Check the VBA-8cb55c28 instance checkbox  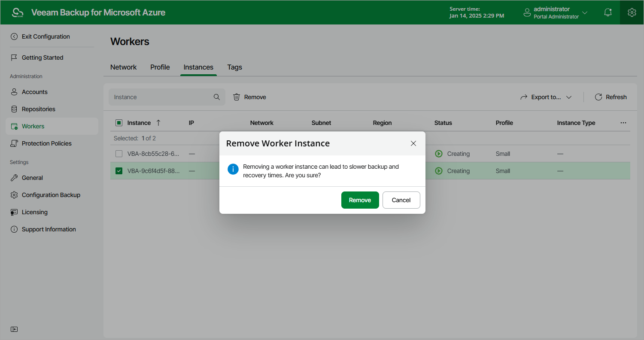coord(119,154)
